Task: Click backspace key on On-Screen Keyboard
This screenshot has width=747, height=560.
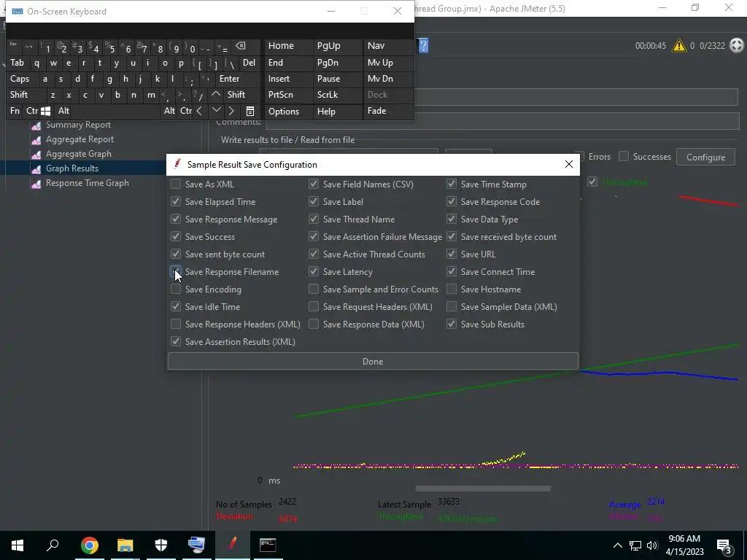Action: pos(241,46)
